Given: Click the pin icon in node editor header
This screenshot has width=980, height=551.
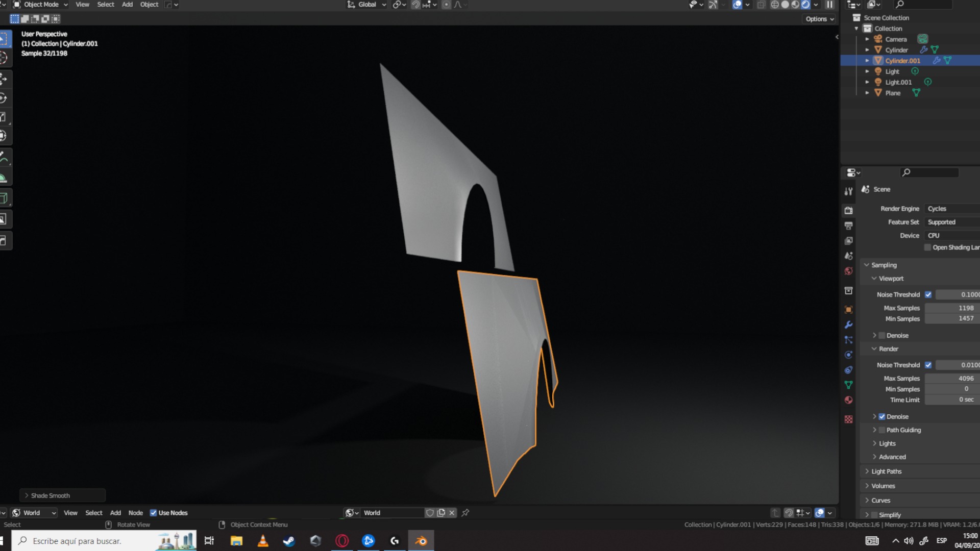Looking at the screenshot, I should pyautogui.click(x=465, y=513).
